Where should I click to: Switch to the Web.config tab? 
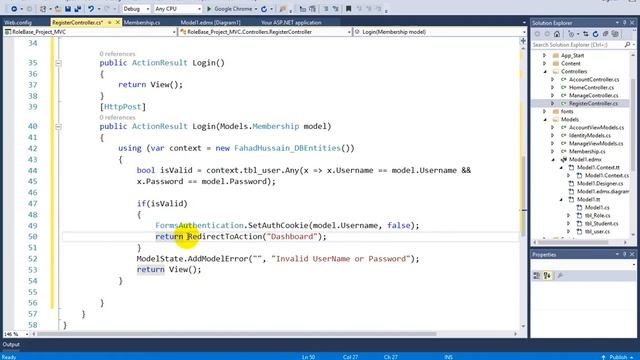click(x=18, y=22)
